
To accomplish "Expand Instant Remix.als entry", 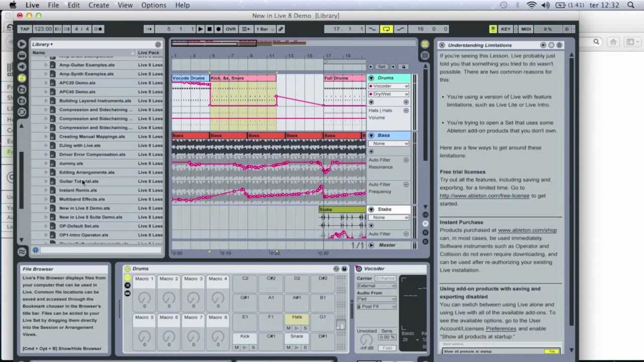I will (46, 190).
